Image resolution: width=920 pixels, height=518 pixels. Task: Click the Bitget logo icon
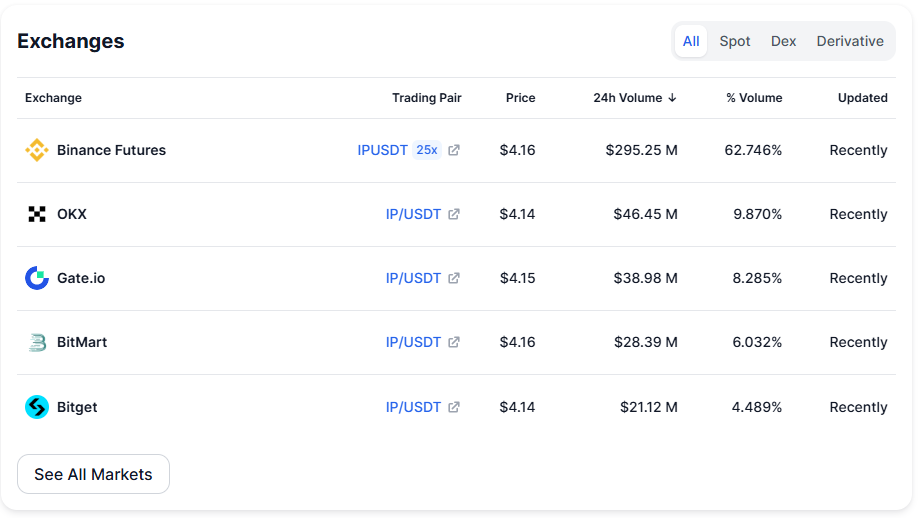tap(36, 407)
